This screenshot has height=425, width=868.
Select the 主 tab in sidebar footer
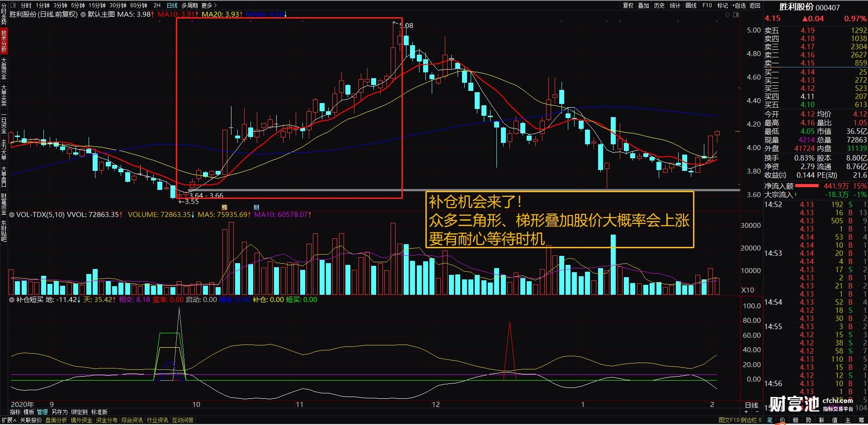(848, 420)
